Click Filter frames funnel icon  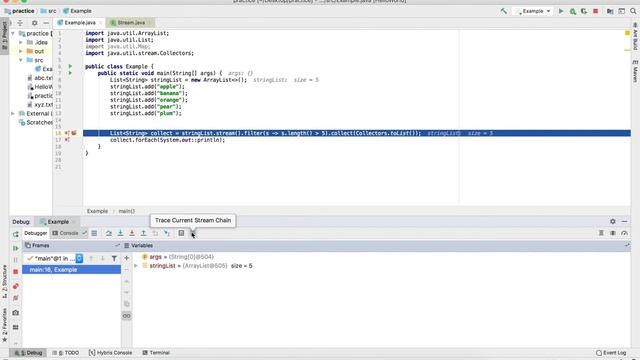point(114,258)
